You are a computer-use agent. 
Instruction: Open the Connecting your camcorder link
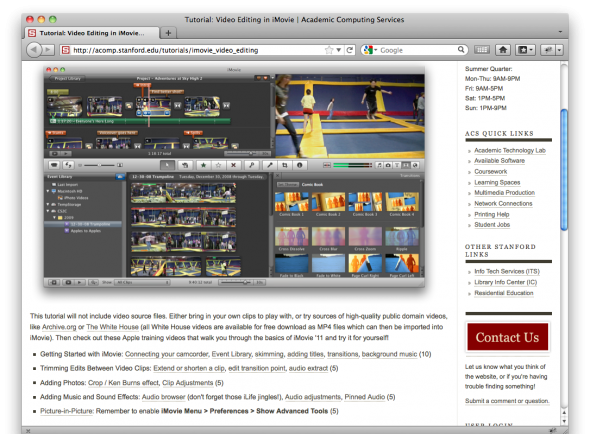167,354
